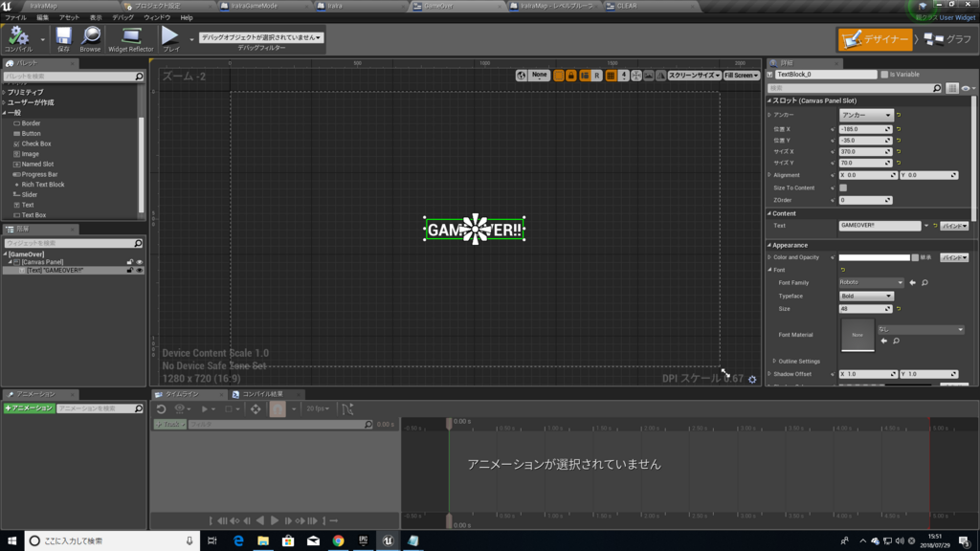Image resolution: width=980 pixels, height=551 pixels.
Task: Select Canvas Panel in hierarchy
Action: pyautogui.click(x=42, y=262)
